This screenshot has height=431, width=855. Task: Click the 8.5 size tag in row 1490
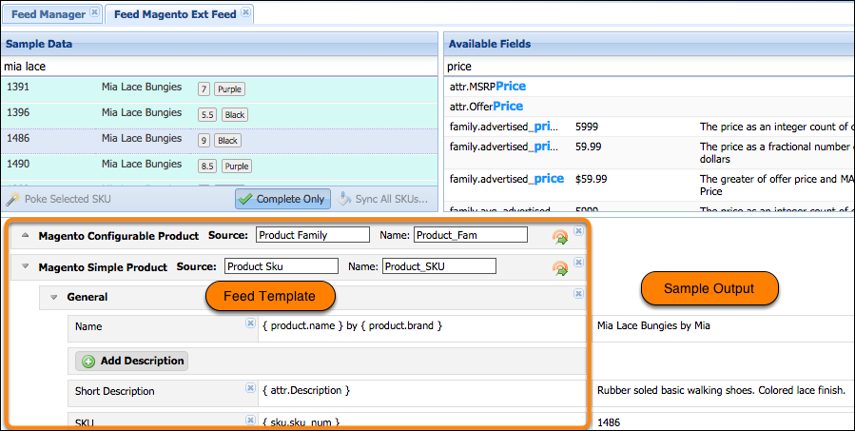pyautogui.click(x=207, y=166)
